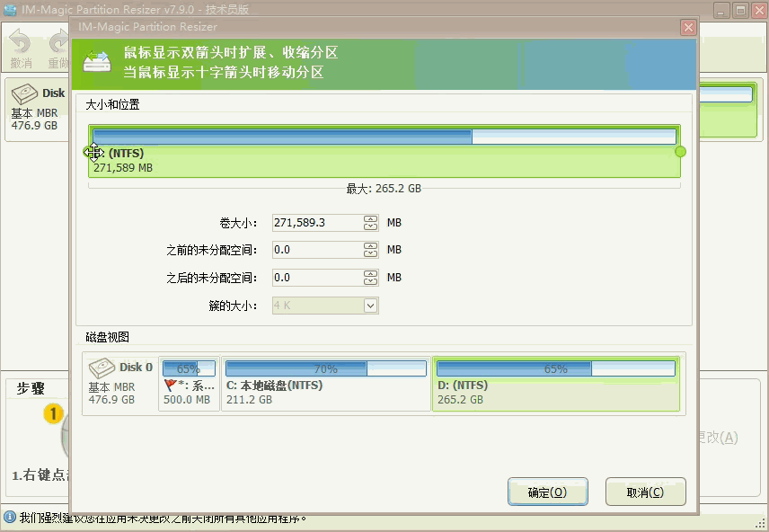Minimize the main Partition Resizer window
The height and width of the screenshot is (532, 769).
(720, 10)
